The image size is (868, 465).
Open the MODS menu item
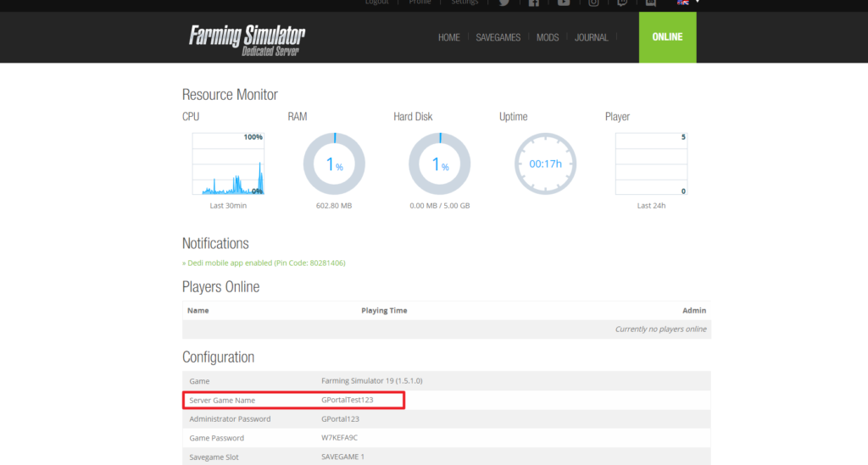point(548,37)
